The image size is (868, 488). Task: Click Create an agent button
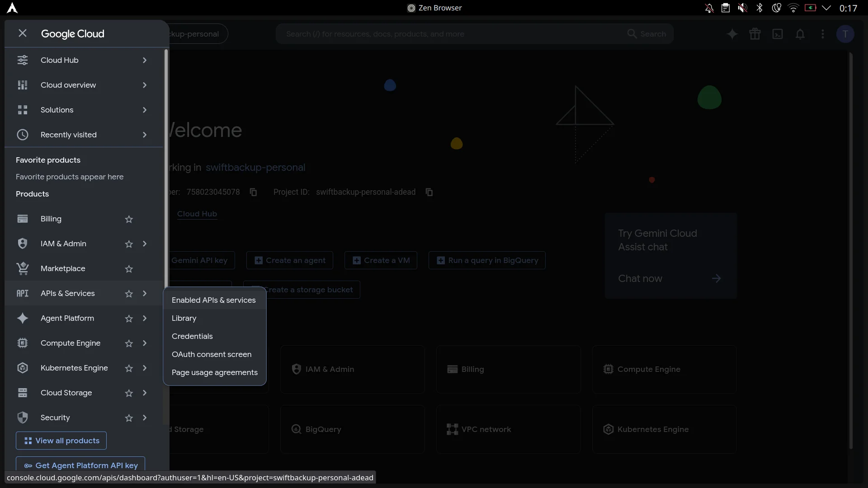click(290, 260)
